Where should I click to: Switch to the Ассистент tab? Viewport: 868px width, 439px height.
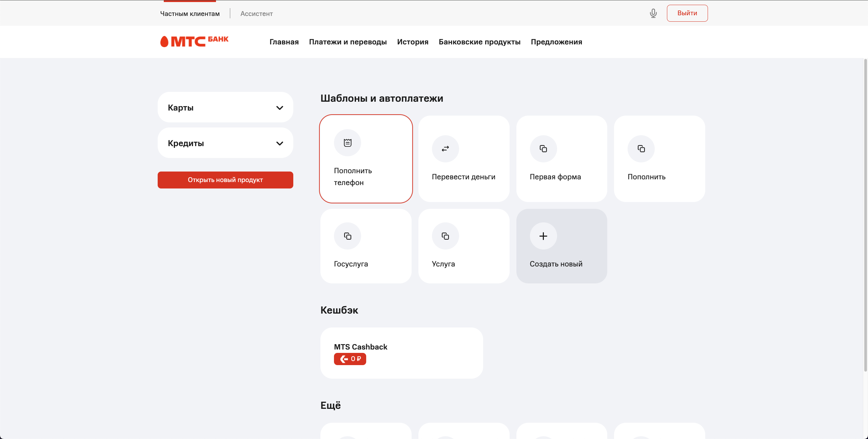click(x=257, y=14)
